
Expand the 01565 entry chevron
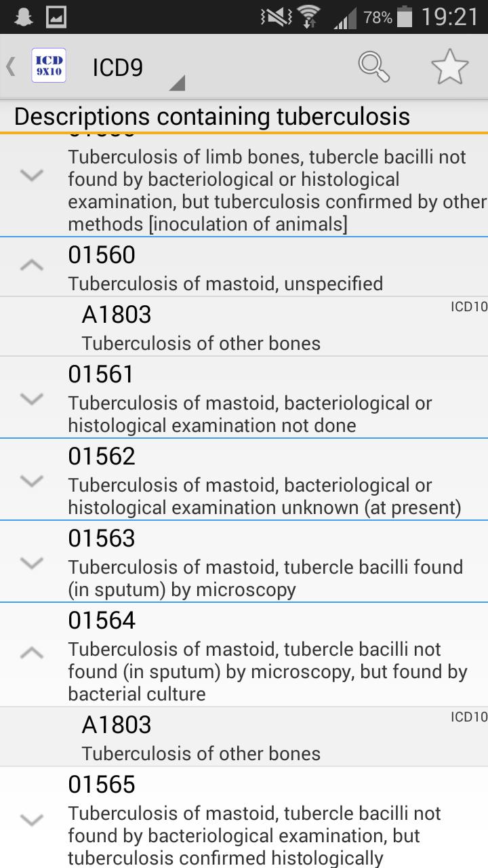pos(32,819)
